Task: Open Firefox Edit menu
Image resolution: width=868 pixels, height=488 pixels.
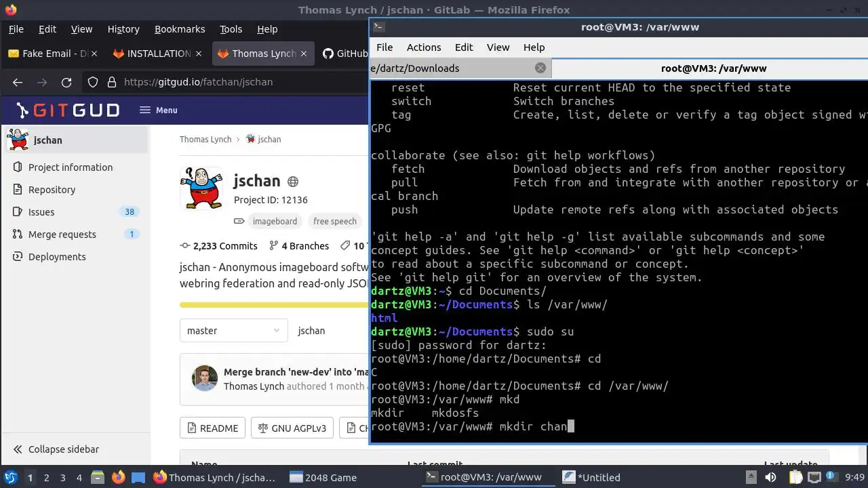Action: pos(47,29)
